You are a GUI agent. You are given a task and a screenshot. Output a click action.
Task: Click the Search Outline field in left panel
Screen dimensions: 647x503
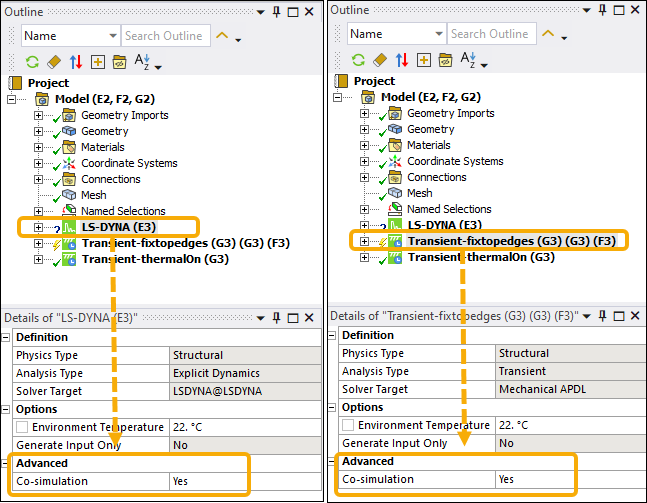(x=163, y=36)
